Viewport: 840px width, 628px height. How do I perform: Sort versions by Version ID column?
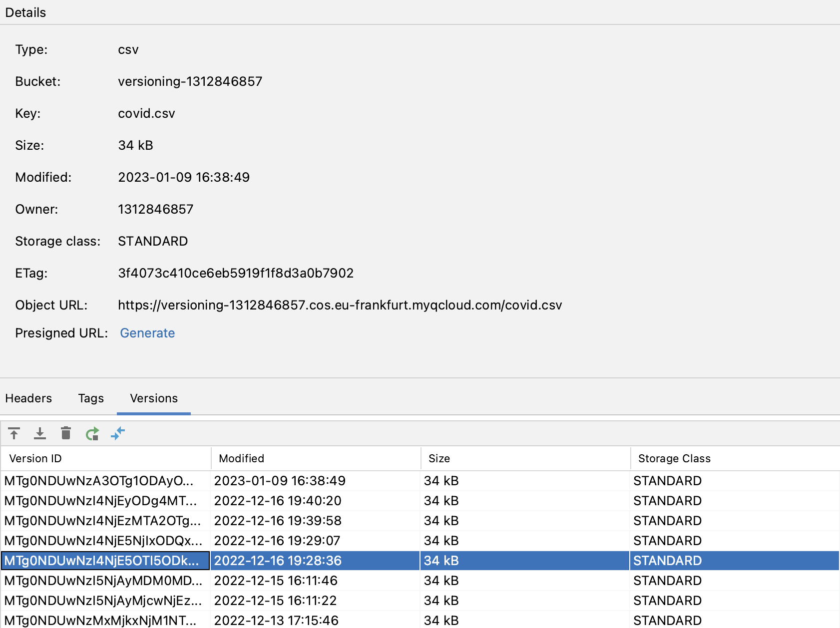click(34, 458)
